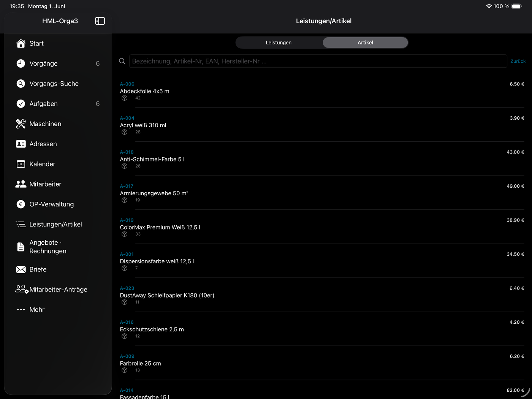Open Start via the house icon
The width and height of the screenshot is (532, 399).
pyautogui.click(x=21, y=43)
